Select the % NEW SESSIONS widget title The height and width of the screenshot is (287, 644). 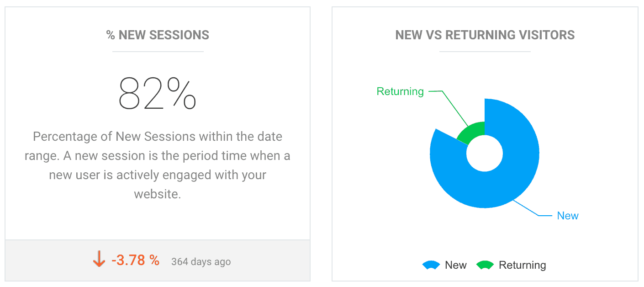(158, 35)
